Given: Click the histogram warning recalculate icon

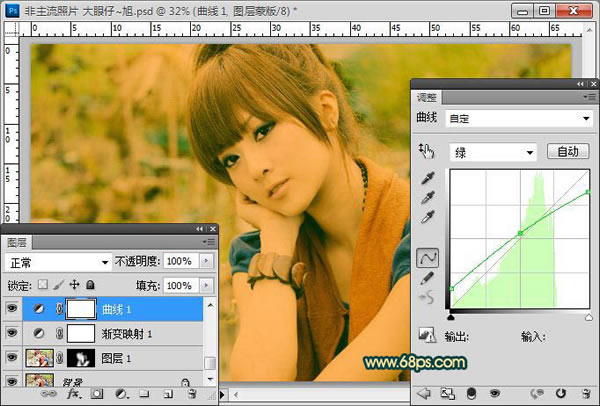Looking at the screenshot, I should pos(427,335).
